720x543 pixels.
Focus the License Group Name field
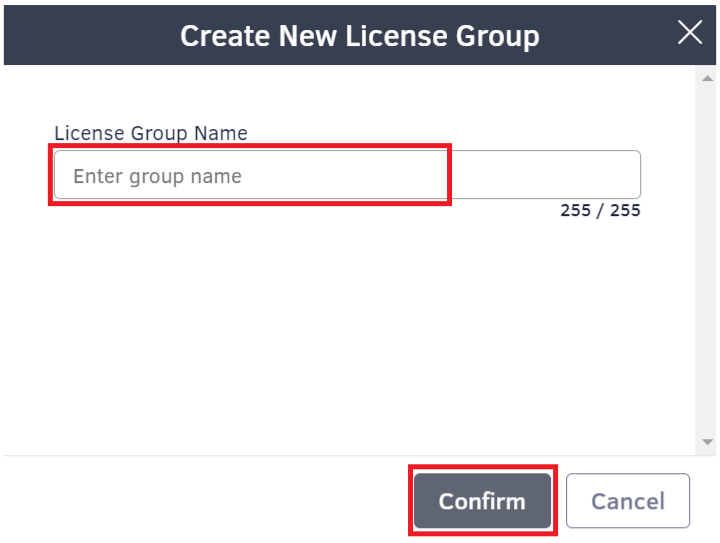pos(346,176)
